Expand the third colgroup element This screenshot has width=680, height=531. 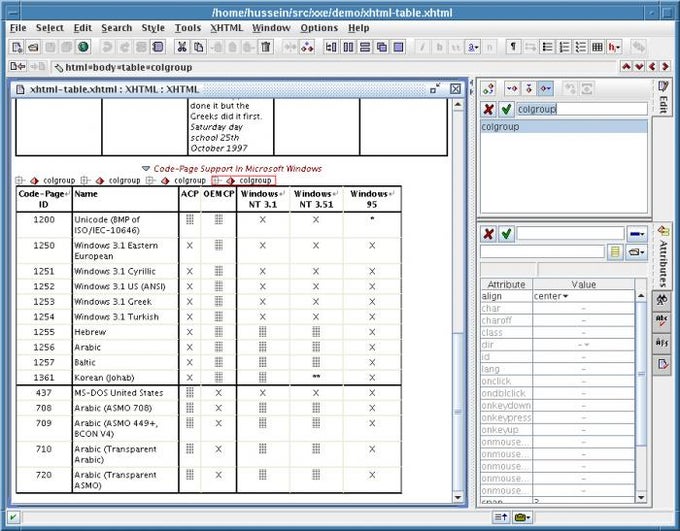tap(150, 180)
